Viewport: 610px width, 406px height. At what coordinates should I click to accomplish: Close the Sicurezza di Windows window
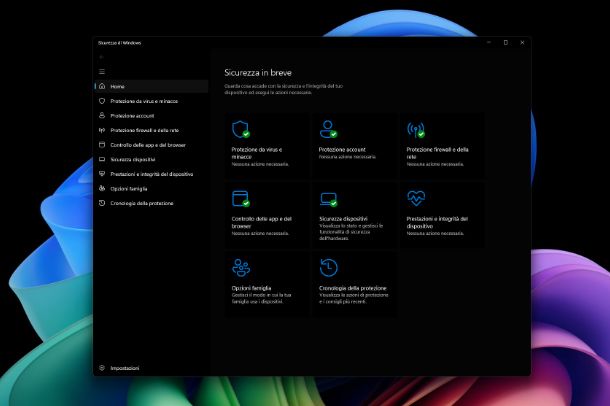point(522,42)
